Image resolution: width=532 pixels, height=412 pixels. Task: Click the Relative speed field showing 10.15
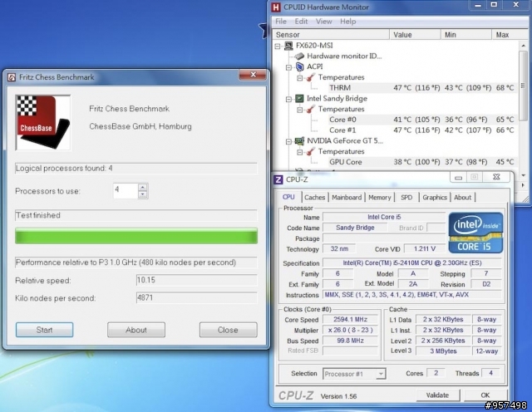tap(196, 280)
